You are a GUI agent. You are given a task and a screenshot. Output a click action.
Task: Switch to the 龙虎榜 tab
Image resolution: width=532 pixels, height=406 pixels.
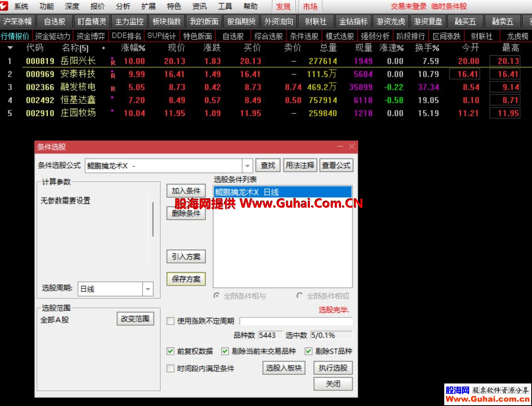tap(517, 36)
